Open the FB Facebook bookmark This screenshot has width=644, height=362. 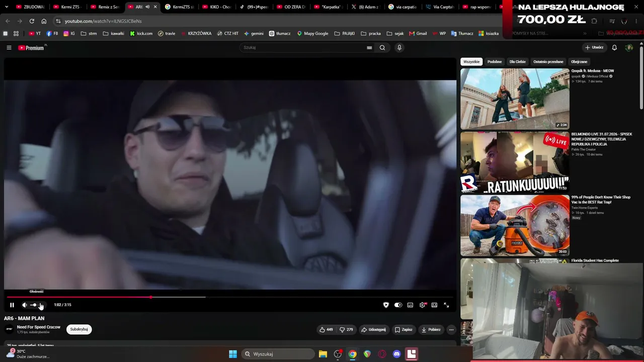(x=52, y=34)
